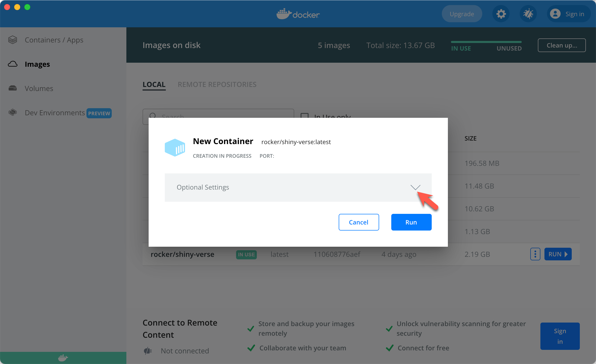Screen dimensions: 596x364
Task: Click the 1.13 GB size value
Action: (x=477, y=232)
